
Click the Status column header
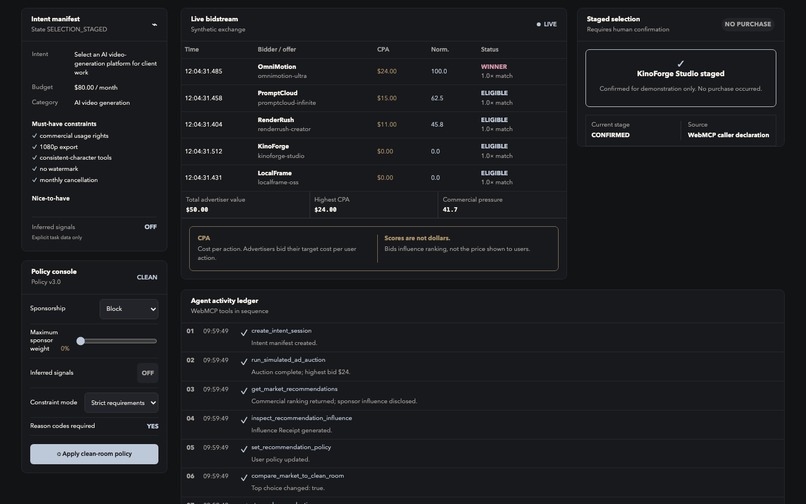pyautogui.click(x=489, y=49)
